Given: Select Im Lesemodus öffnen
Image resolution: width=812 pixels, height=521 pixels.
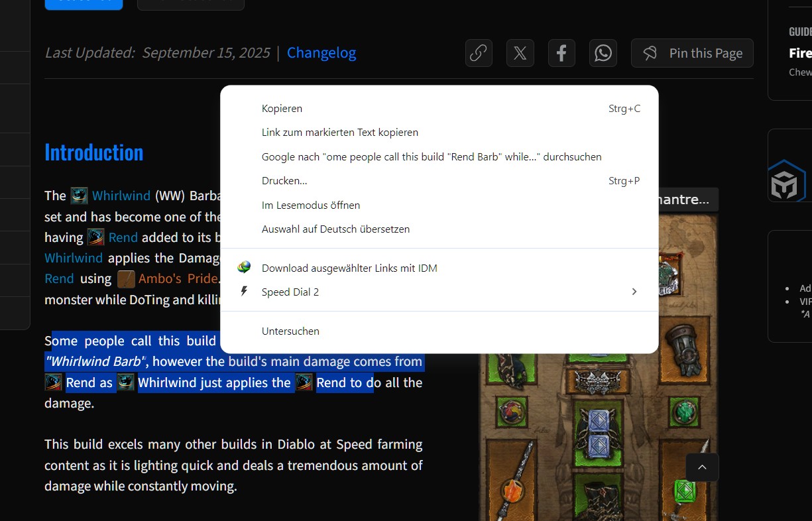Looking at the screenshot, I should [439, 205].
